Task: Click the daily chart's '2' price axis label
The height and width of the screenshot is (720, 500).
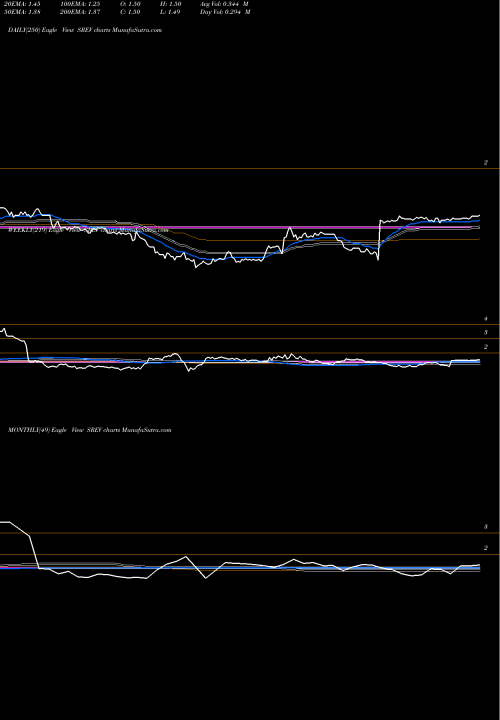Action: click(x=486, y=163)
